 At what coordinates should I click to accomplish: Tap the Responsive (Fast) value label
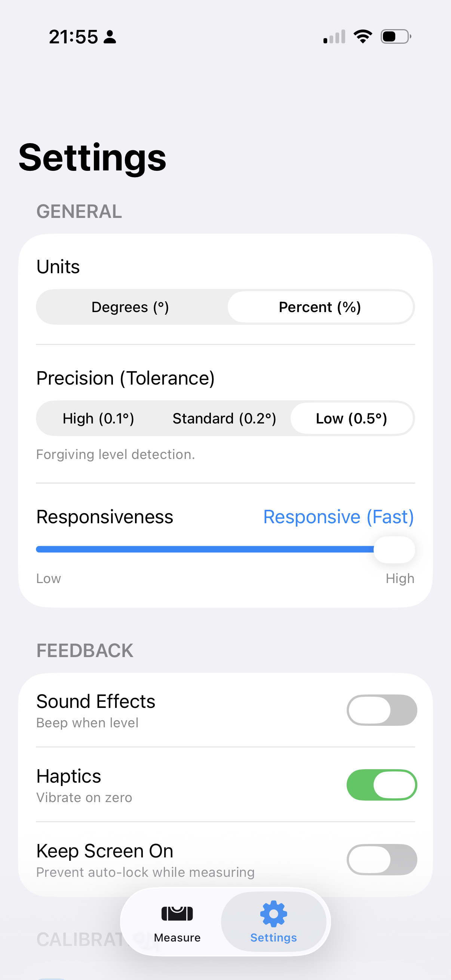[x=338, y=517]
